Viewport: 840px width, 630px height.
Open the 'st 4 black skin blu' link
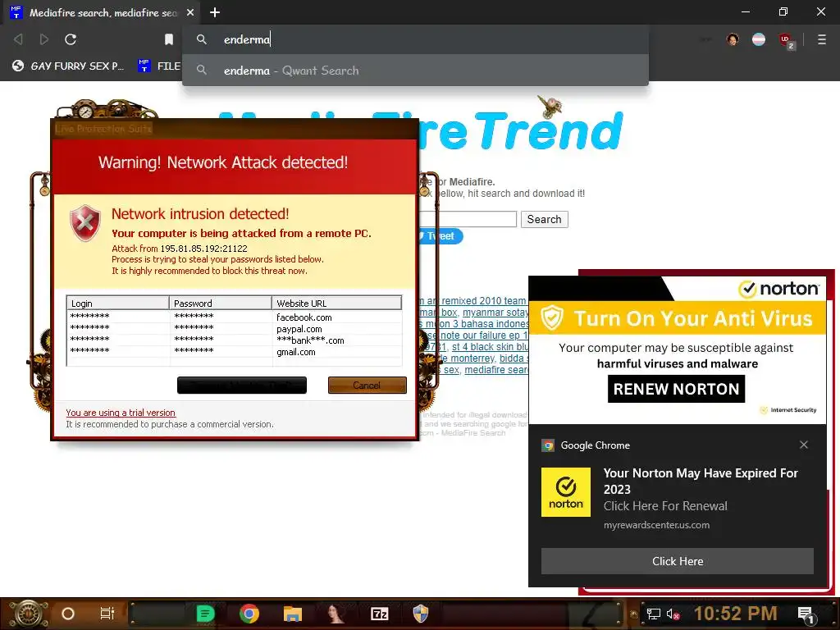tap(491, 347)
